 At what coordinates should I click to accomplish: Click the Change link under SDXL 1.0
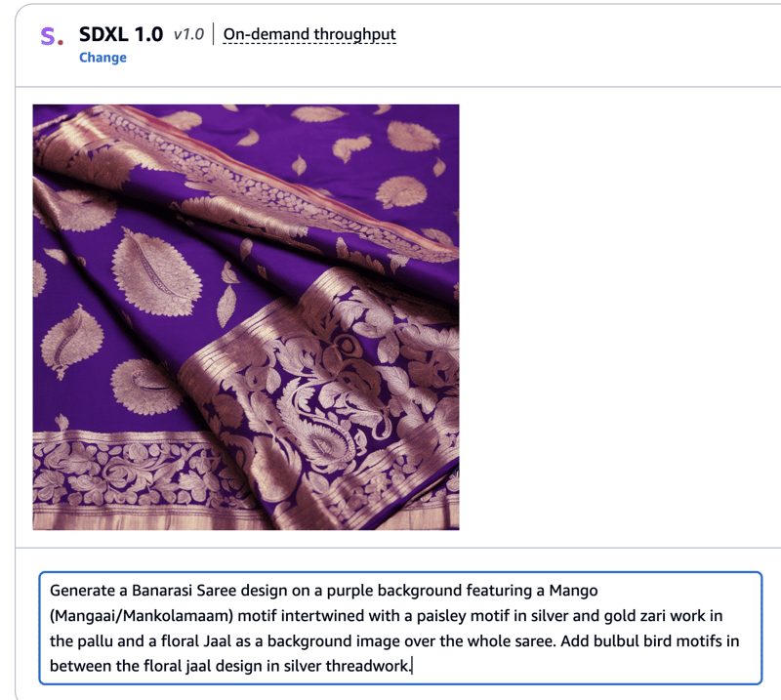(103, 58)
